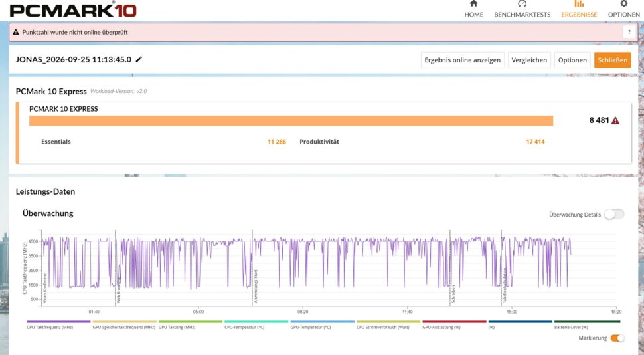Click the Produktivität score 17 414
Screen dimensions: 644x355
pos(535,142)
